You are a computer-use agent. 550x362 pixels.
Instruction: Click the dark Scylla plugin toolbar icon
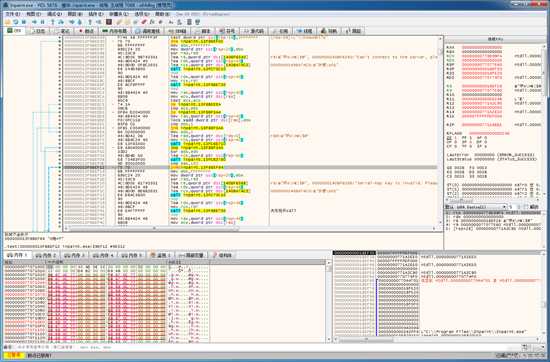pyautogui.click(x=109, y=22)
